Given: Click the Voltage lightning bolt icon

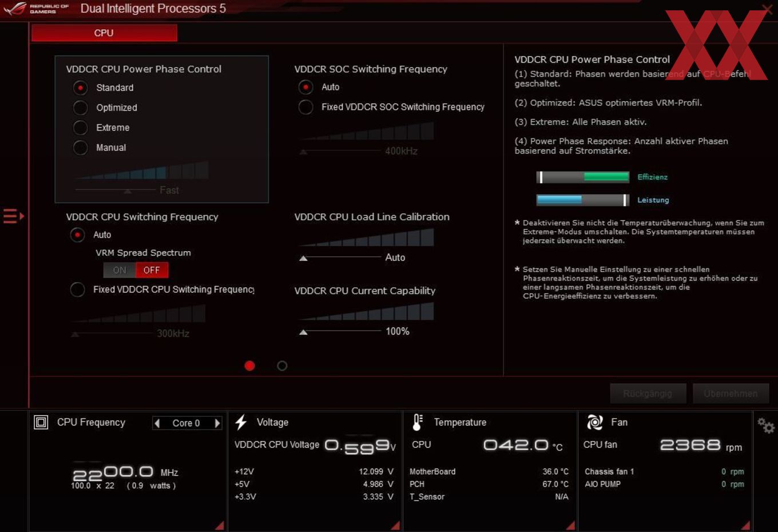Looking at the screenshot, I should pos(241,422).
